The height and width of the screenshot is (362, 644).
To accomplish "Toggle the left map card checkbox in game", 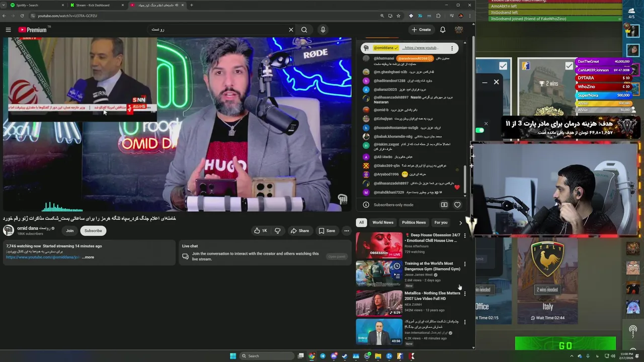I will tap(503, 66).
